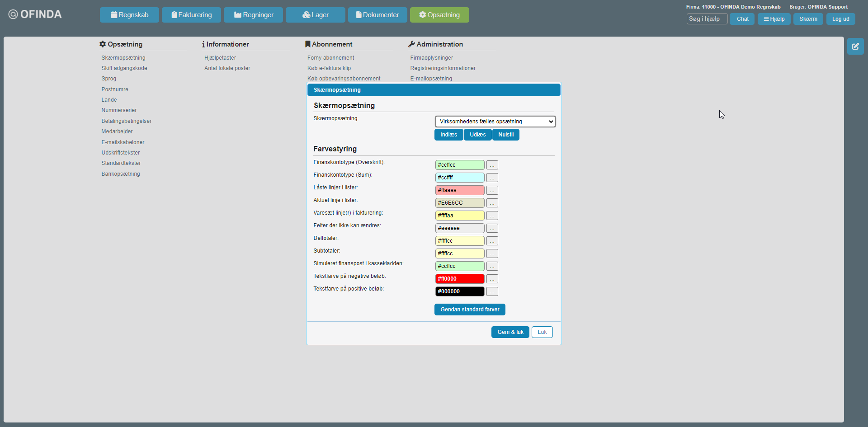Image resolution: width=868 pixels, height=427 pixels.
Task: Click the Indlæs button
Action: [448, 135]
